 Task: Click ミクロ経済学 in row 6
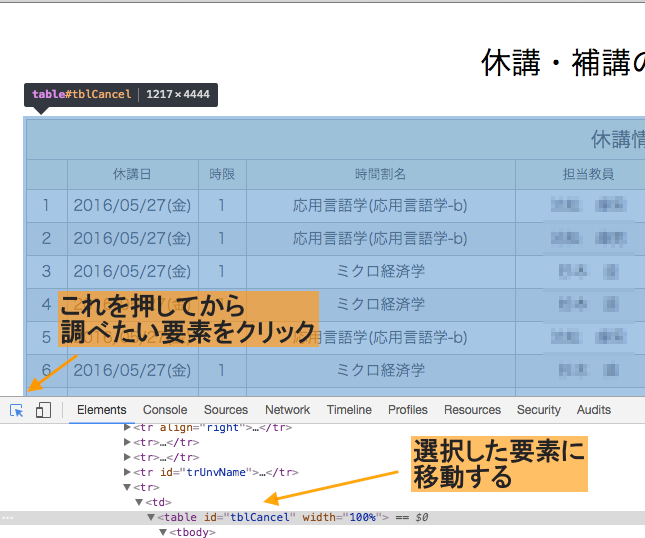click(x=381, y=370)
